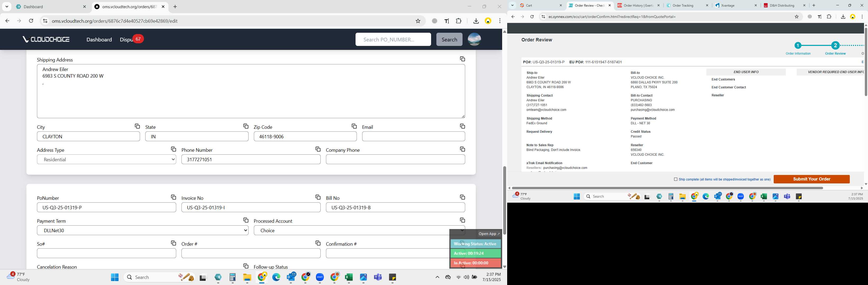Copy the Phone Number value

318,149
